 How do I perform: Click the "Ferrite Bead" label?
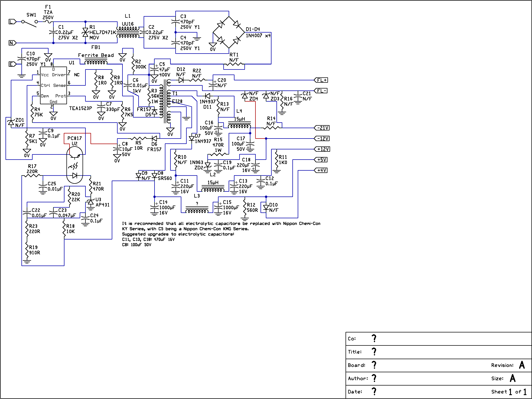[96, 55]
